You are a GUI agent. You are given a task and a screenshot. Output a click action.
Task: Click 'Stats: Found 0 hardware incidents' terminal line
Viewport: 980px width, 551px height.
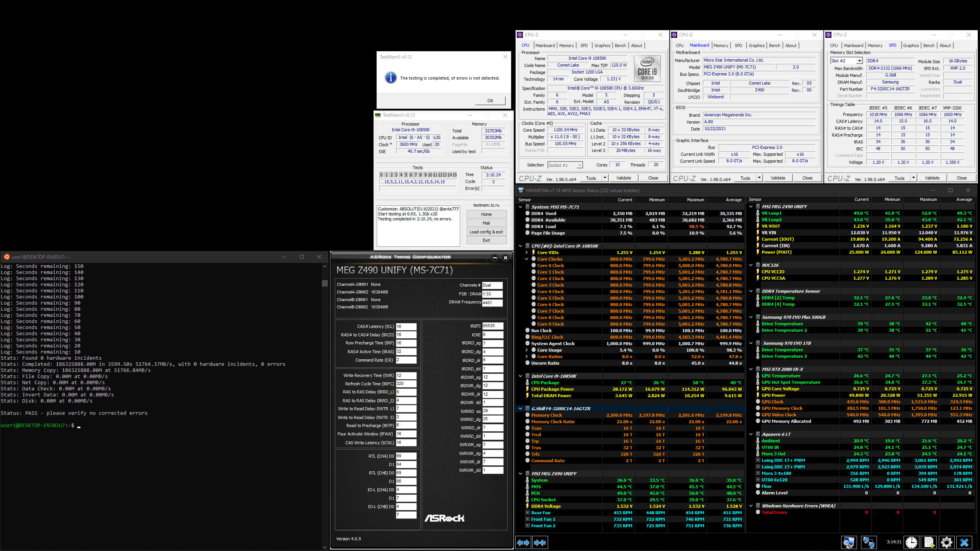coord(51,358)
